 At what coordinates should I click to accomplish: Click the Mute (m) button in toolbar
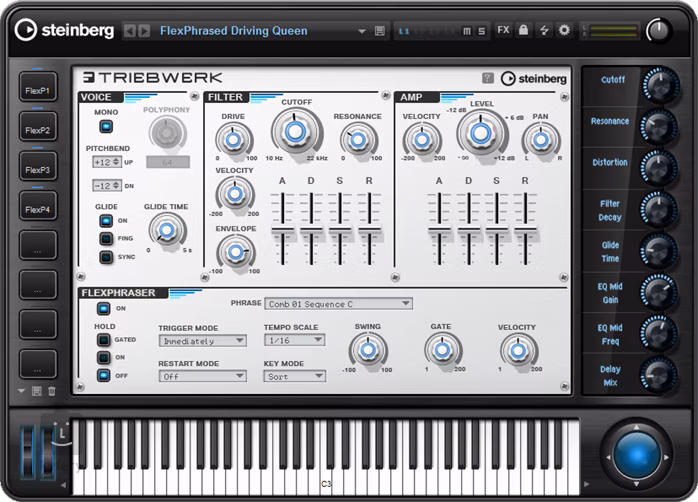467,31
